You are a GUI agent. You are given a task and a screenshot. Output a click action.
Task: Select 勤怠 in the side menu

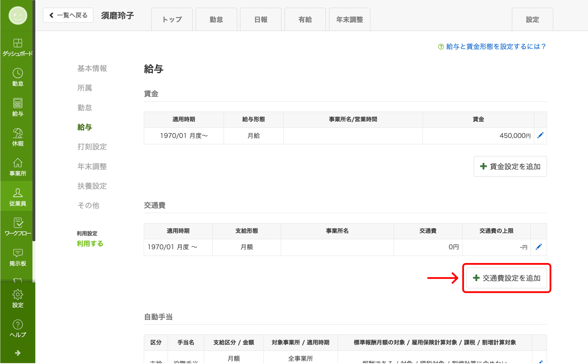(x=85, y=108)
